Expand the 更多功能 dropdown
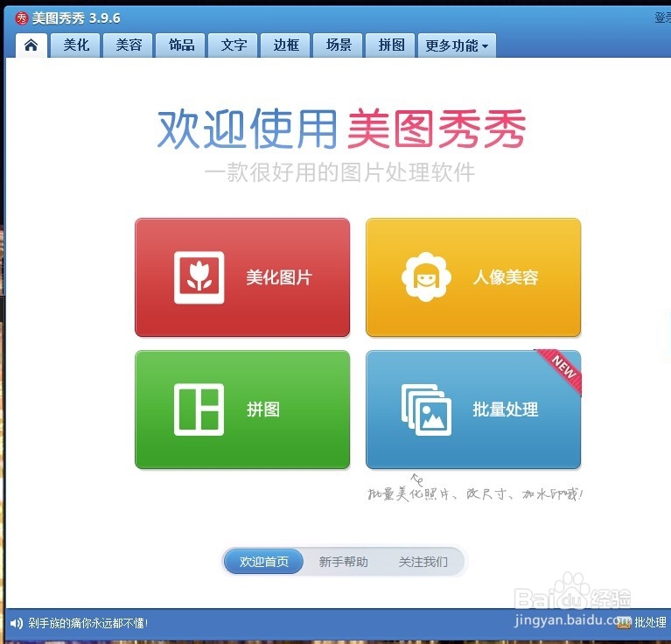 (457, 45)
